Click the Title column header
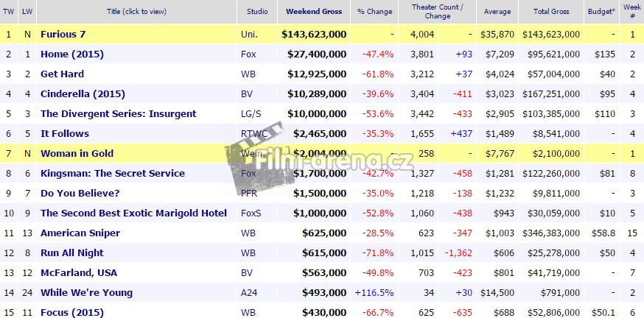Screen dimensions: 644x318 [x=136, y=12]
